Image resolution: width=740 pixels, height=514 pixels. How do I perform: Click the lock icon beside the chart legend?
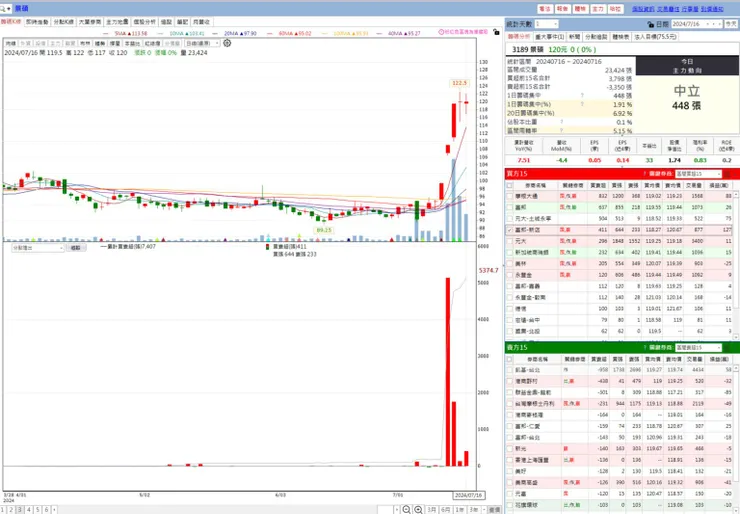[x=496, y=32]
